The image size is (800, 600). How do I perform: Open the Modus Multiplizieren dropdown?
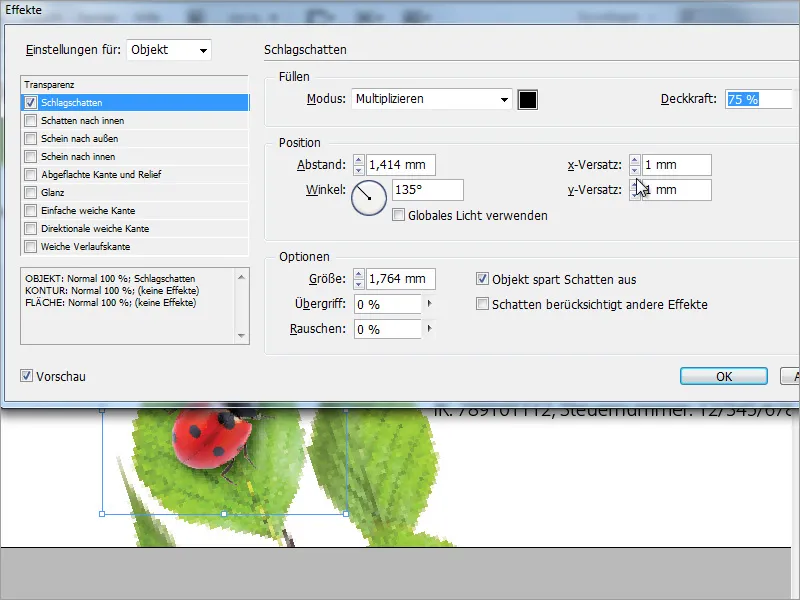point(432,99)
